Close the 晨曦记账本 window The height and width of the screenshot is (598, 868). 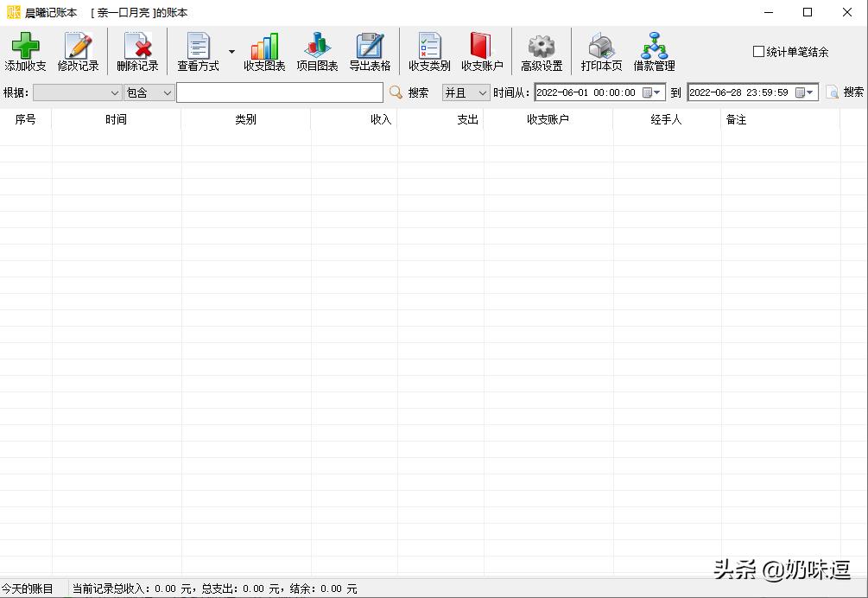(847, 12)
